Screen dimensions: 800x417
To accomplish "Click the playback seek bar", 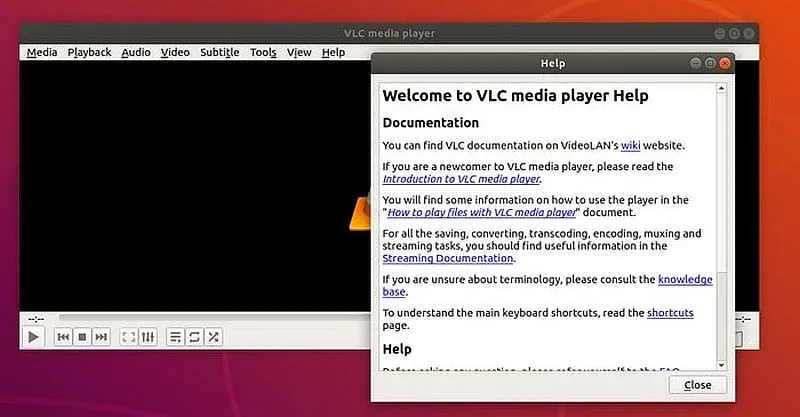I will point(214,318).
